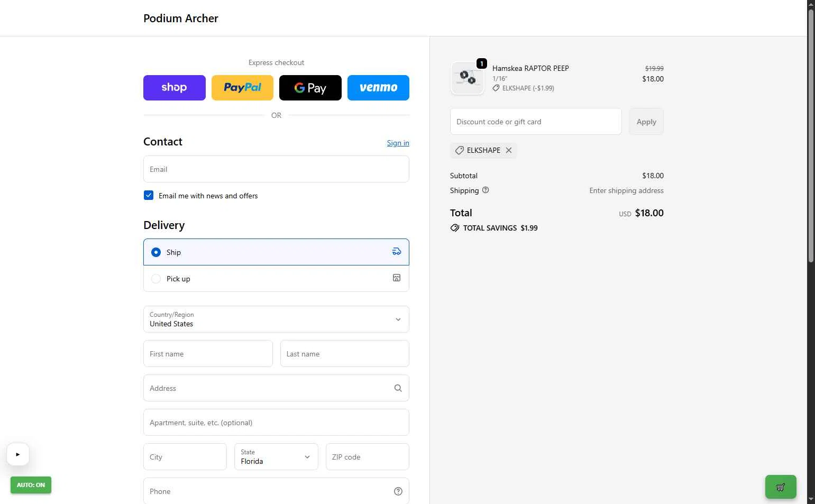Focus the First name field
The width and height of the screenshot is (815, 504).
208,354
